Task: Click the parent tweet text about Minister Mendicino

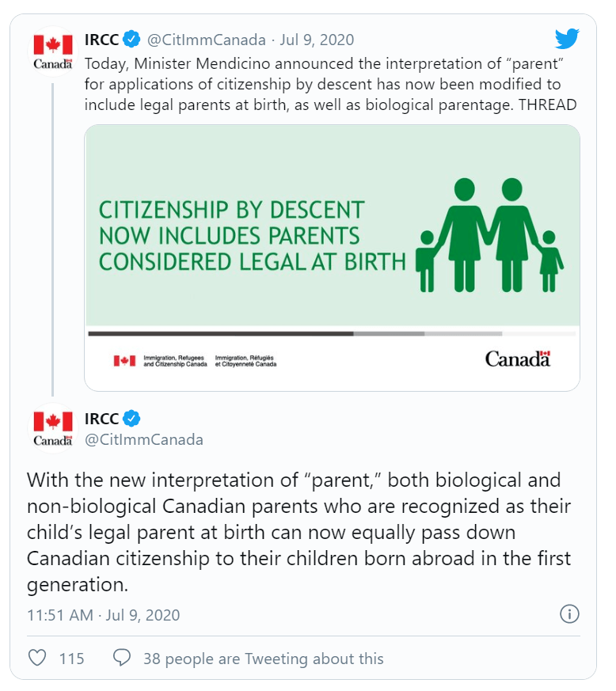Action: click(331, 84)
